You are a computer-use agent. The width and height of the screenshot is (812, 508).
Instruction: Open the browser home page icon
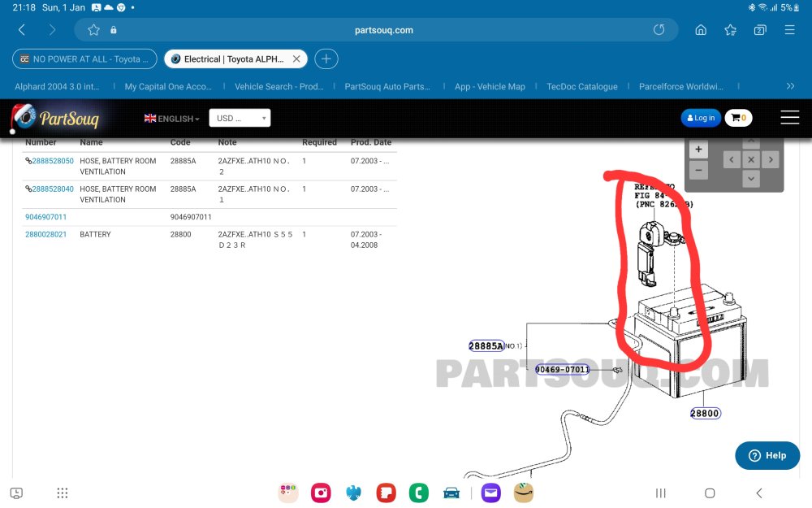click(x=701, y=30)
